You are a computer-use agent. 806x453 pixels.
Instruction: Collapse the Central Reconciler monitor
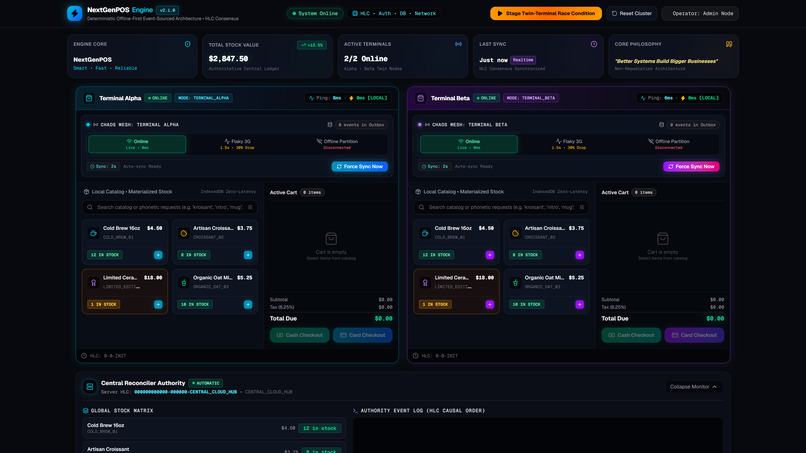[693, 387]
